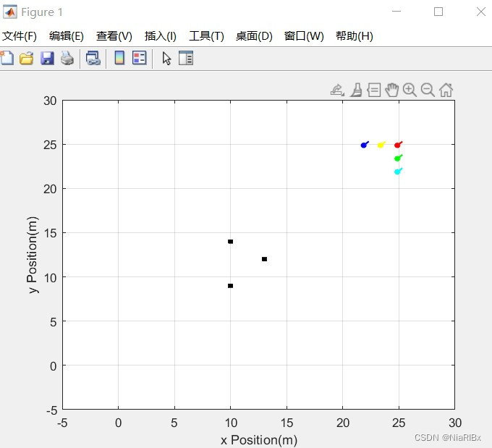
Task: Click the yellow agent marker
Action: [381, 145]
